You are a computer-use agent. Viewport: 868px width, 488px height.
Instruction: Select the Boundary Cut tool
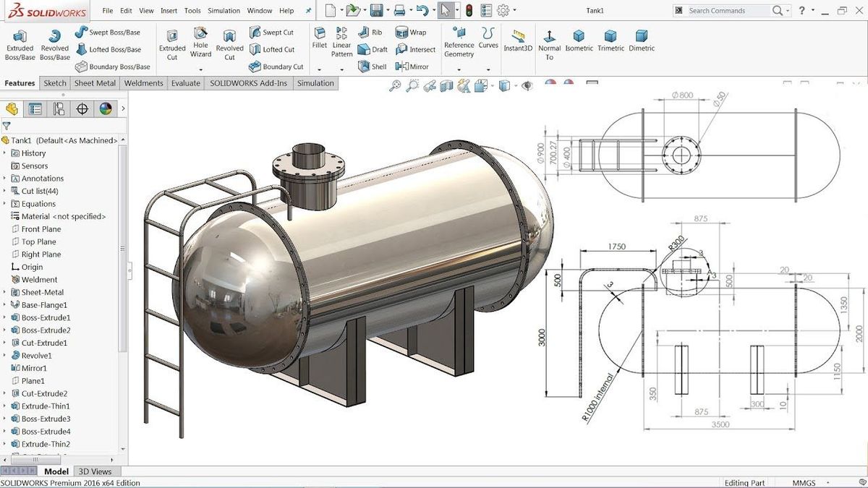click(276, 67)
